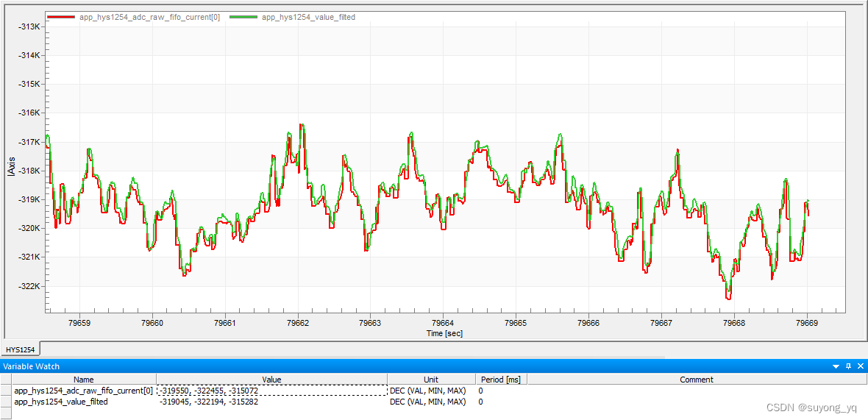Click the Period cell of adc_raw_fifo_current[0] row

501,391
